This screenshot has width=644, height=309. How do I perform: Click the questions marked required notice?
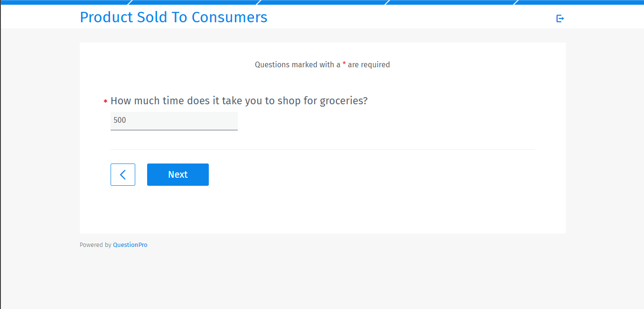[x=322, y=64]
